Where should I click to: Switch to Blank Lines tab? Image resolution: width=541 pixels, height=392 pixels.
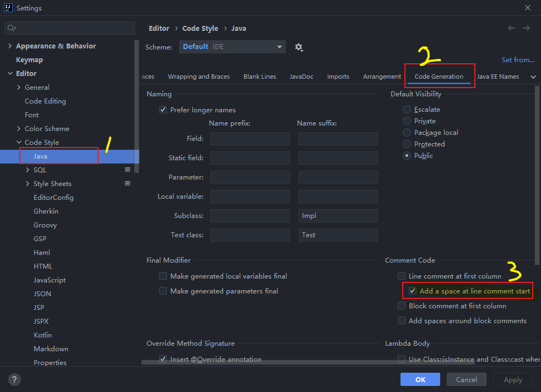tap(259, 77)
